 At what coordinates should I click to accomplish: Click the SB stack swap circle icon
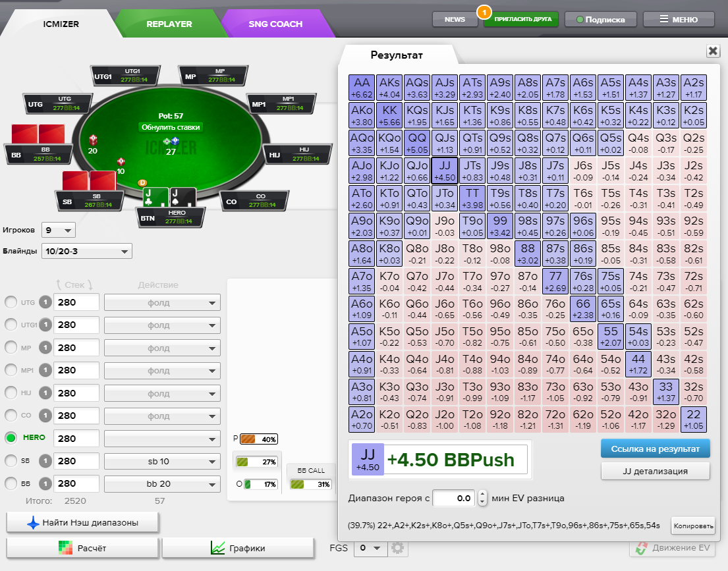coord(45,461)
